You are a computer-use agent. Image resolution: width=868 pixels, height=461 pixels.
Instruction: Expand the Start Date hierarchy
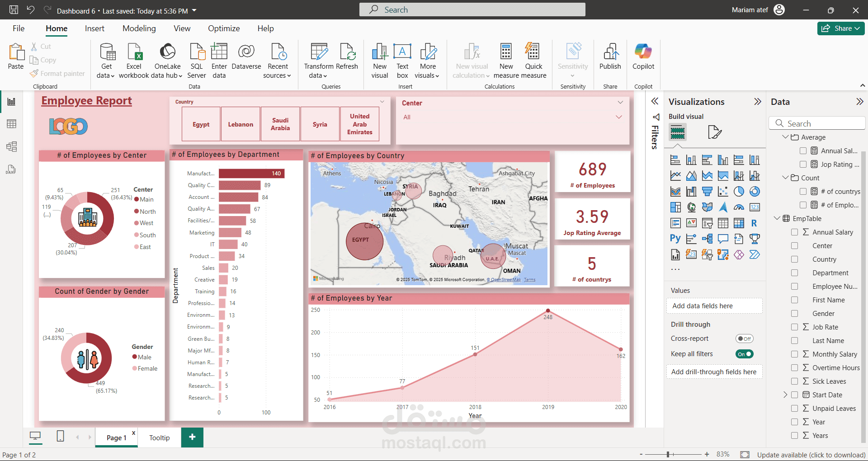(785, 395)
